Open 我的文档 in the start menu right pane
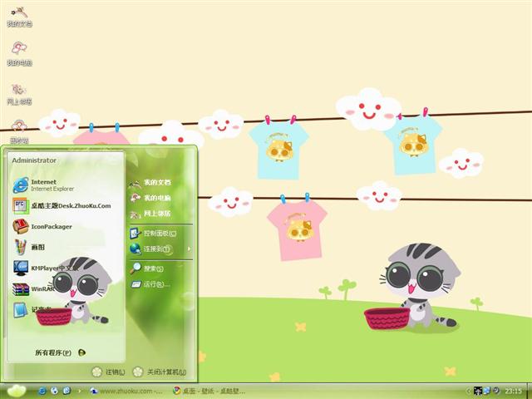The image size is (532, 399). click(x=150, y=183)
